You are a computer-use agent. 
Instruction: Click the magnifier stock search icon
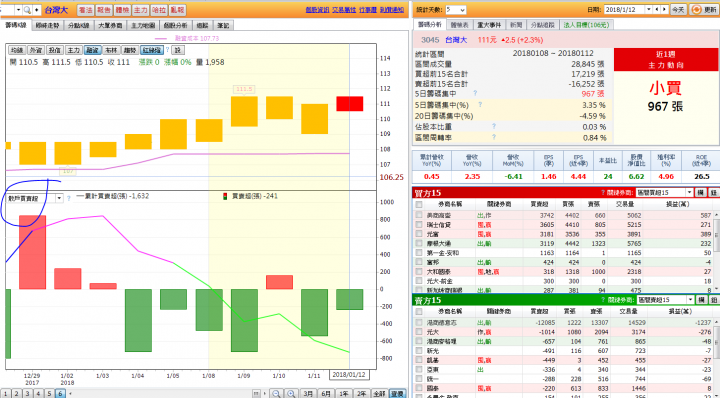(x=27, y=10)
